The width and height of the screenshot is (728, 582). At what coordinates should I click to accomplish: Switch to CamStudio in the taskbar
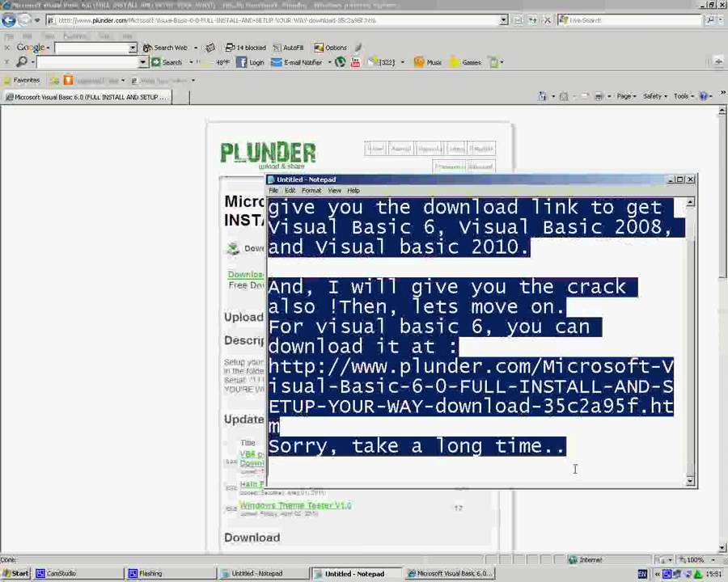click(79, 574)
